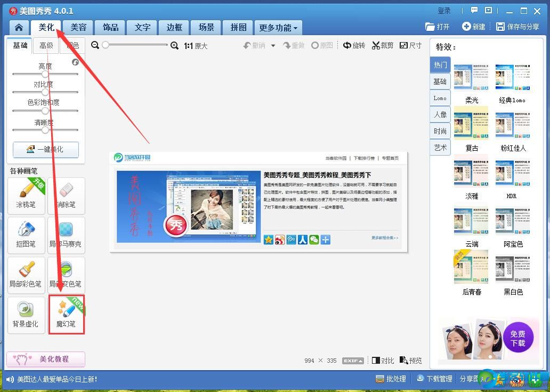The height and width of the screenshot is (392, 550).
Task: Open the 拼图 collage tab
Action: coord(239,27)
